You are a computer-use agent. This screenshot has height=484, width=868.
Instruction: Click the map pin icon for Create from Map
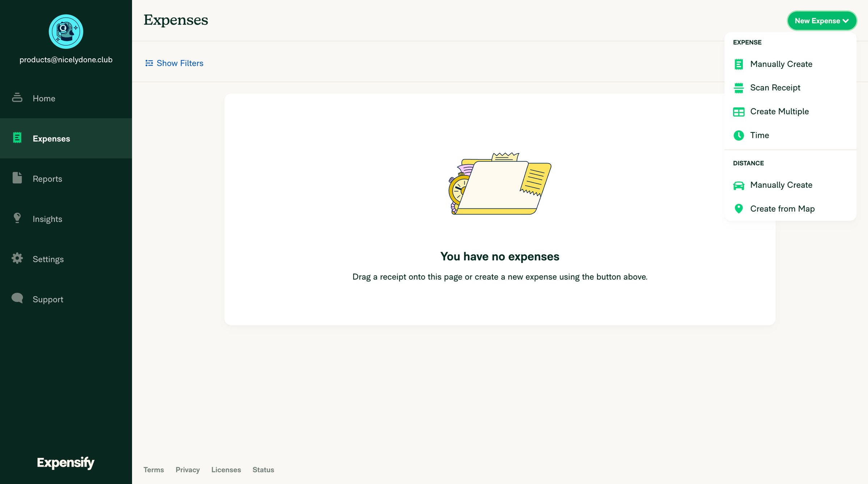click(x=739, y=209)
